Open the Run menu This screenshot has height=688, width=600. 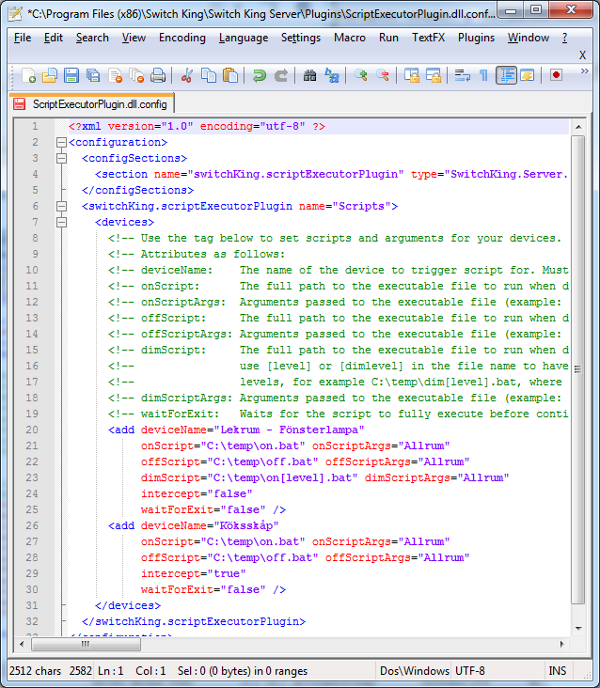pos(388,38)
